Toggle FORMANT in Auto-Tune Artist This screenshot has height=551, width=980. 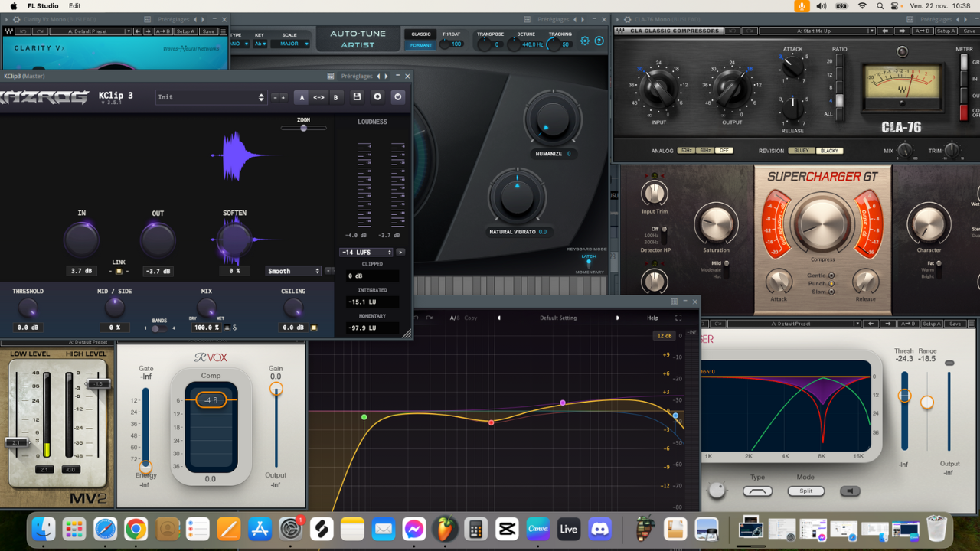tap(421, 45)
